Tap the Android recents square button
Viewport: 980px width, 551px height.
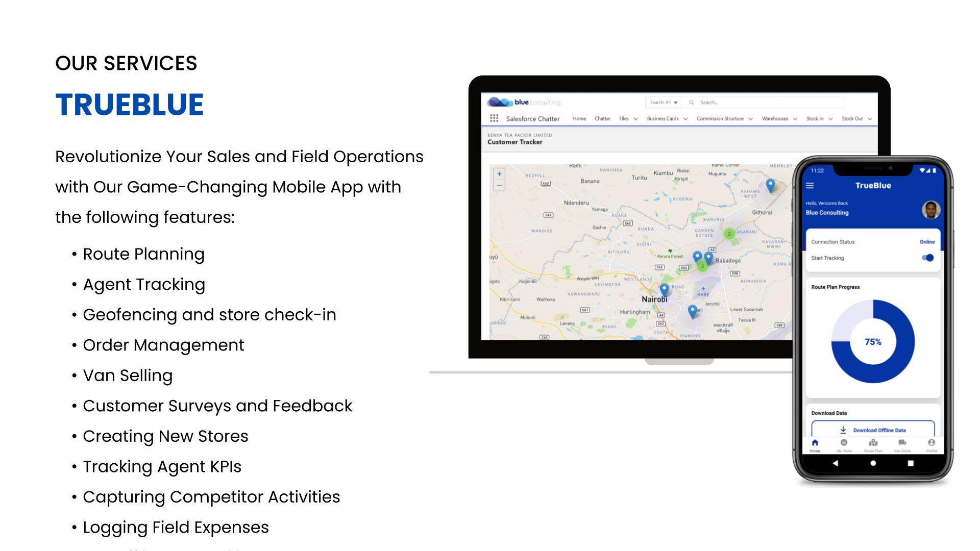[911, 463]
